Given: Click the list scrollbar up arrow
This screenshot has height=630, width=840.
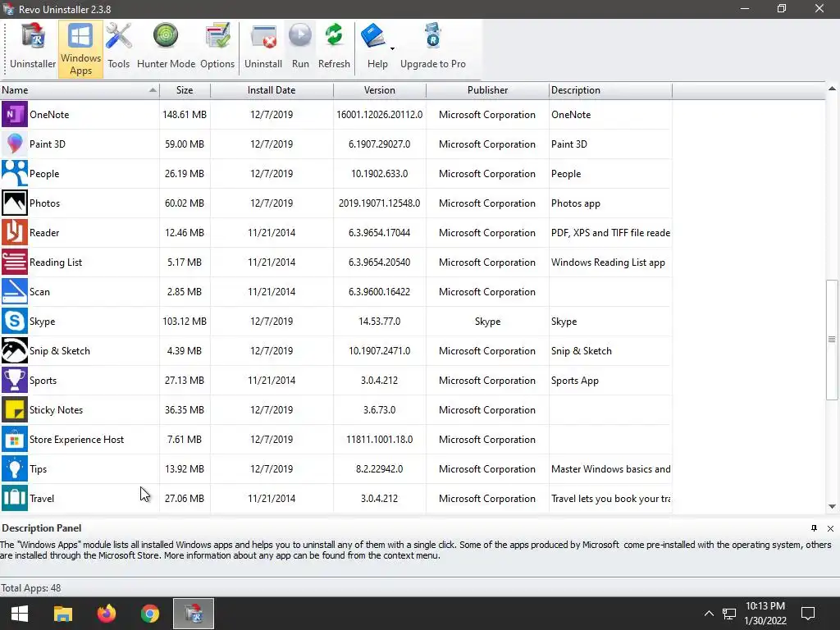Looking at the screenshot, I should (832, 89).
